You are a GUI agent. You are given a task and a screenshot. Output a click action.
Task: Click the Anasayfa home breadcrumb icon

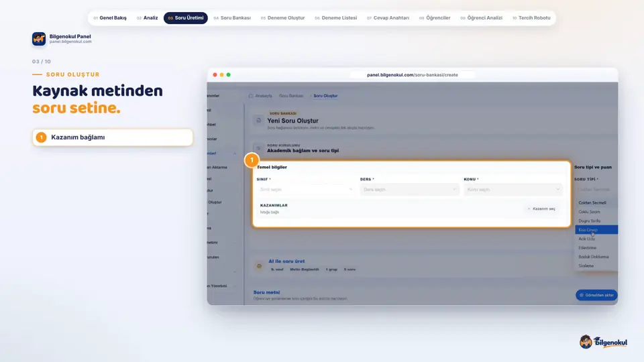coord(251,96)
